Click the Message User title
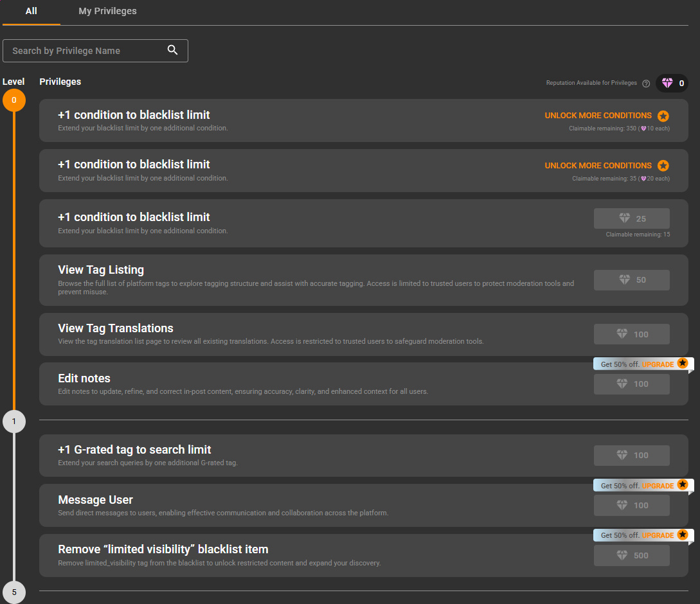 coord(96,499)
